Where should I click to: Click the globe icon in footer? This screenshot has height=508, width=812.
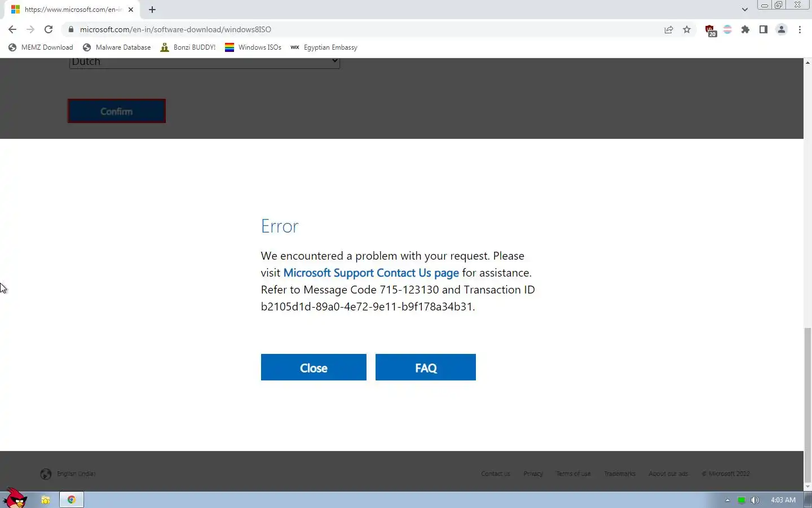coord(46,474)
